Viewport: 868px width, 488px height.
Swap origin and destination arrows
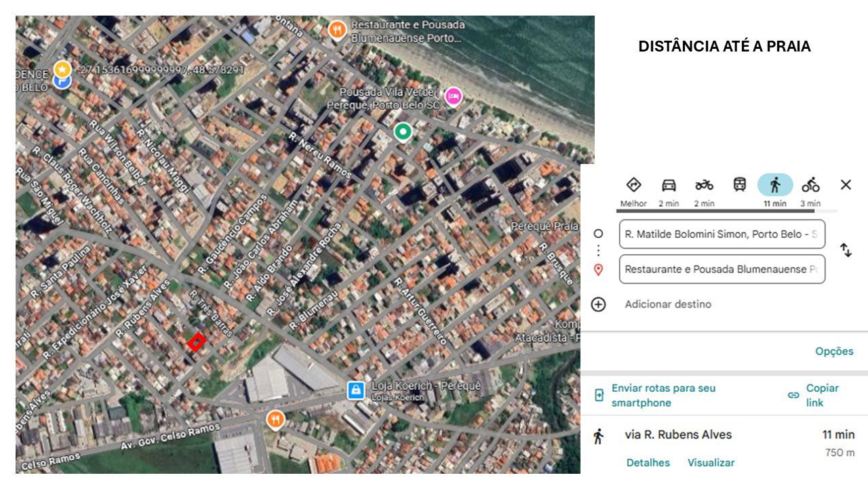click(x=846, y=250)
